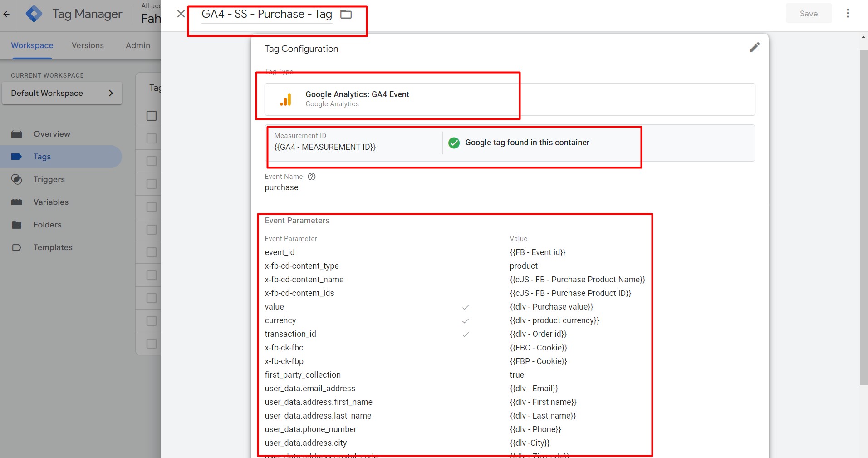Viewport: 868px width, 458px height.
Task: Click user_data.address.last_name parameter
Action: [x=318, y=416]
